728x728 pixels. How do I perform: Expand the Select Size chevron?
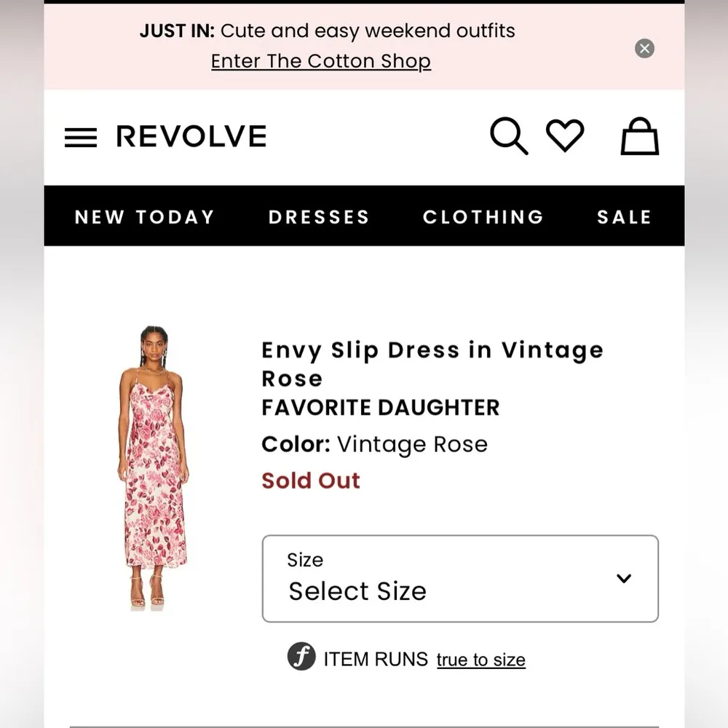624,579
